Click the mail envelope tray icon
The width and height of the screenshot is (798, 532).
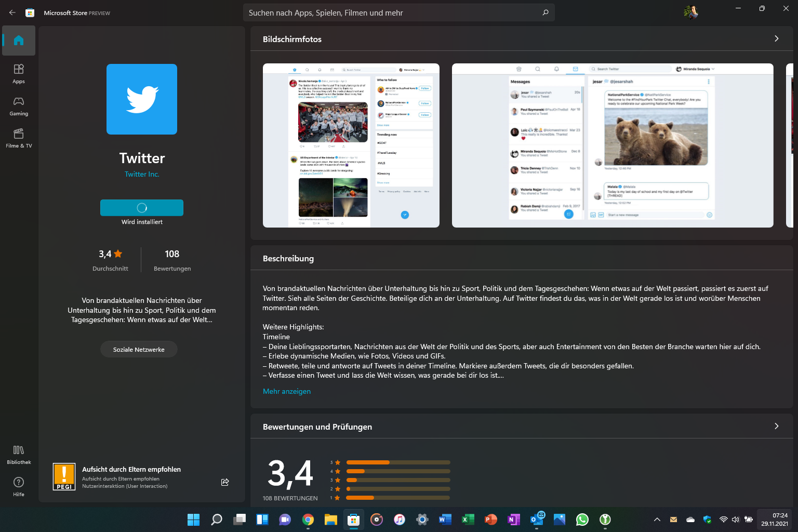674,520
